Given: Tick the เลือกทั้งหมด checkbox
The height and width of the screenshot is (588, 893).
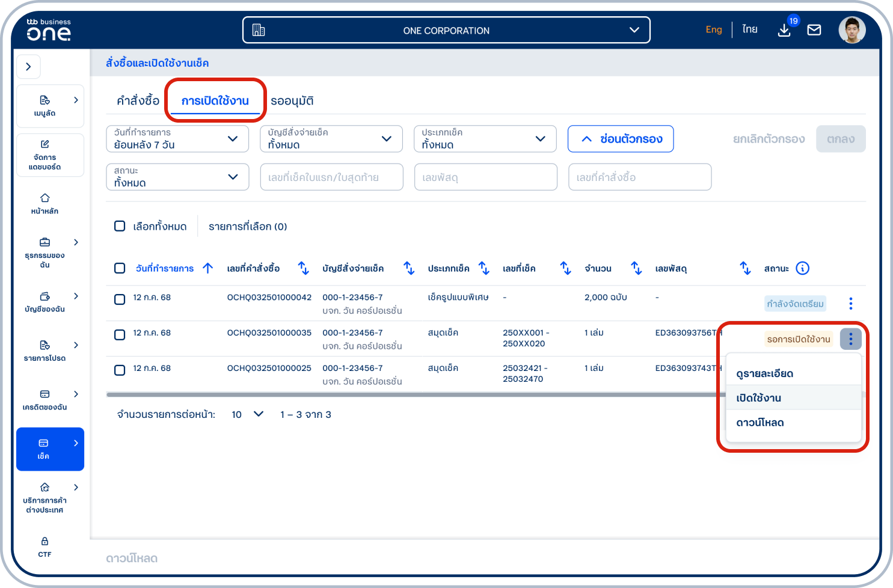Looking at the screenshot, I should 120,226.
